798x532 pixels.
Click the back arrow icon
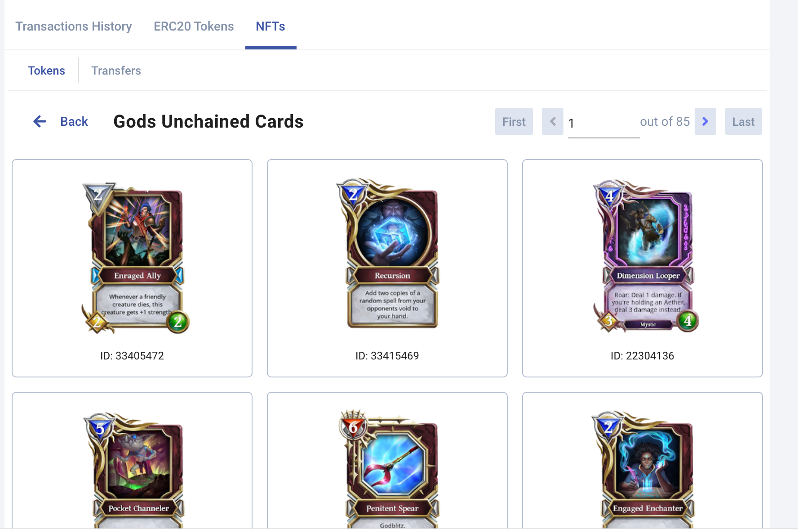pyautogui.click(x=40, y=121)
